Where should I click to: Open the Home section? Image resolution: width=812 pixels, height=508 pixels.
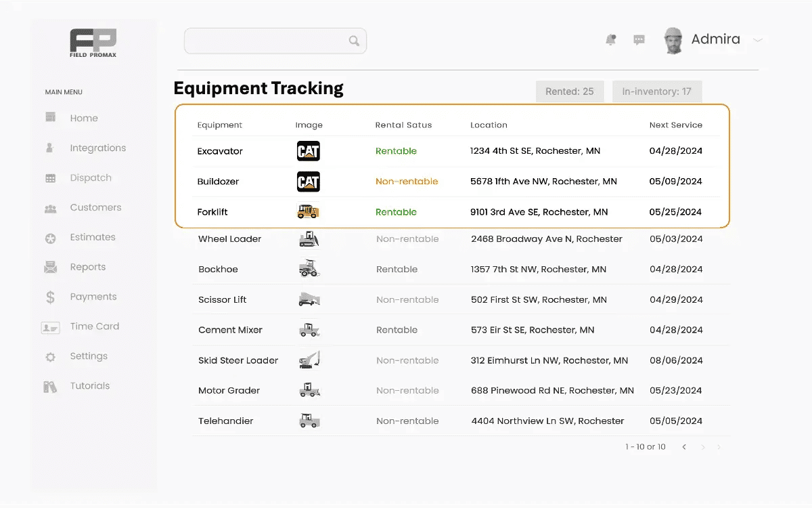click(x=83, y=118)
